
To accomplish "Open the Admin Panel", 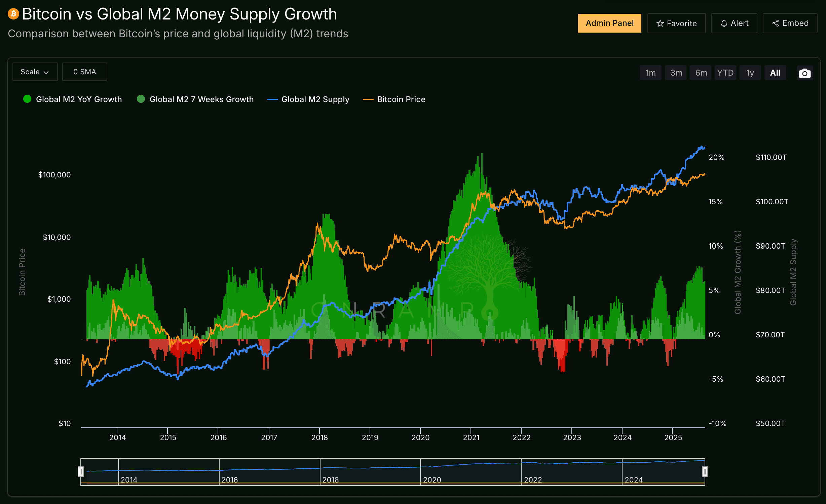I will [x=609, y=23].
